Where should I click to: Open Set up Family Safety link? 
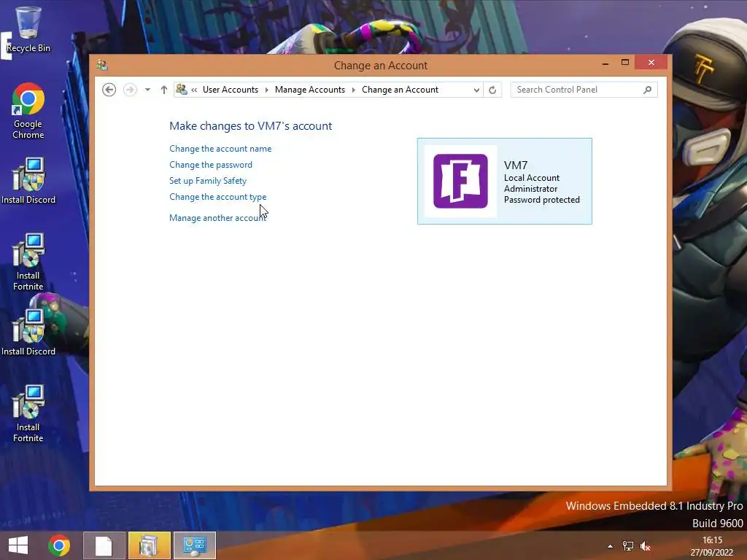click(208, 181)
